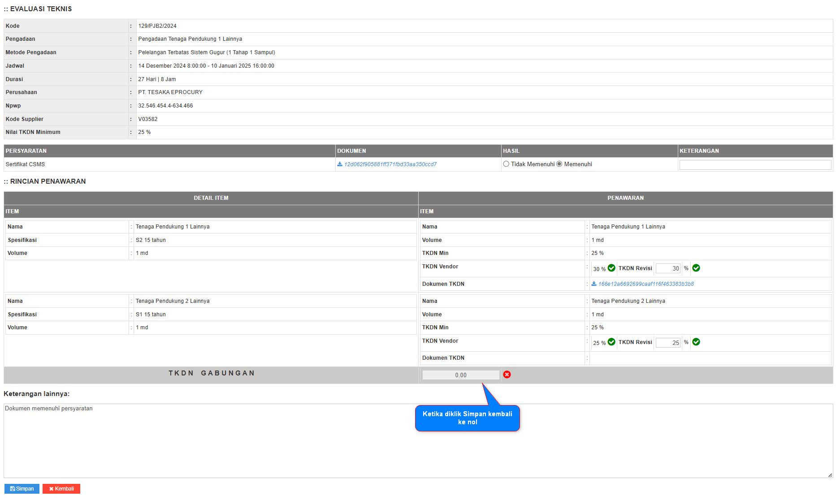Select the Memenuhi radio option
Screen dimensions: 836x504
click(x=559, y=164)
